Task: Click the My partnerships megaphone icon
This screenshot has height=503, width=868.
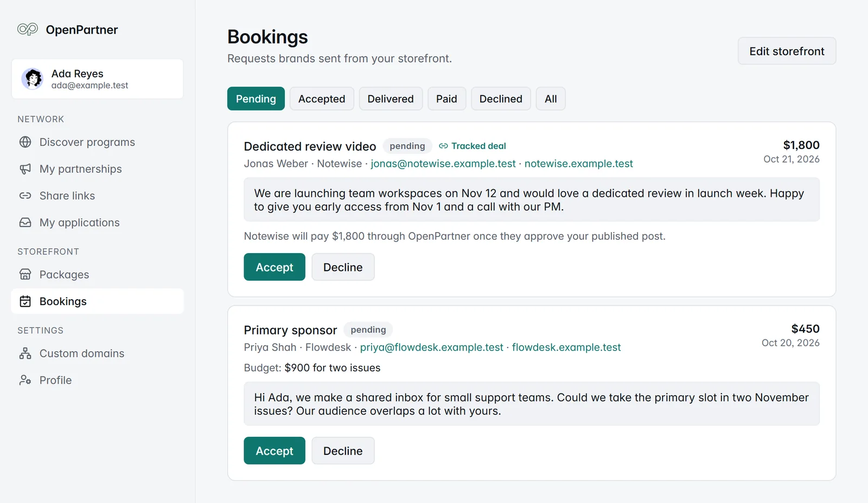Action: pos(25,169)
